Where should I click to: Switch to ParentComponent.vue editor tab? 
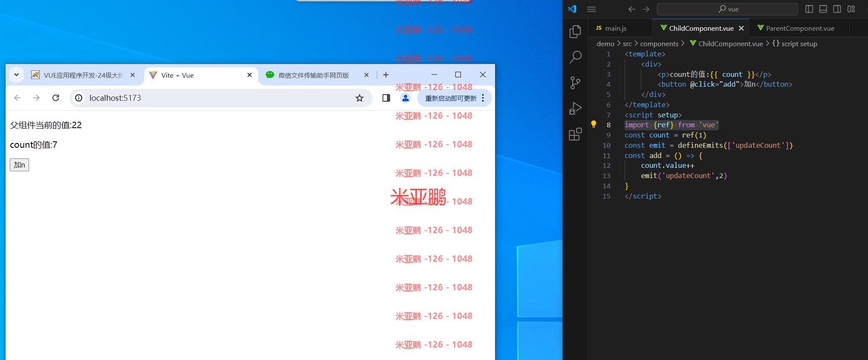[800, 28]
